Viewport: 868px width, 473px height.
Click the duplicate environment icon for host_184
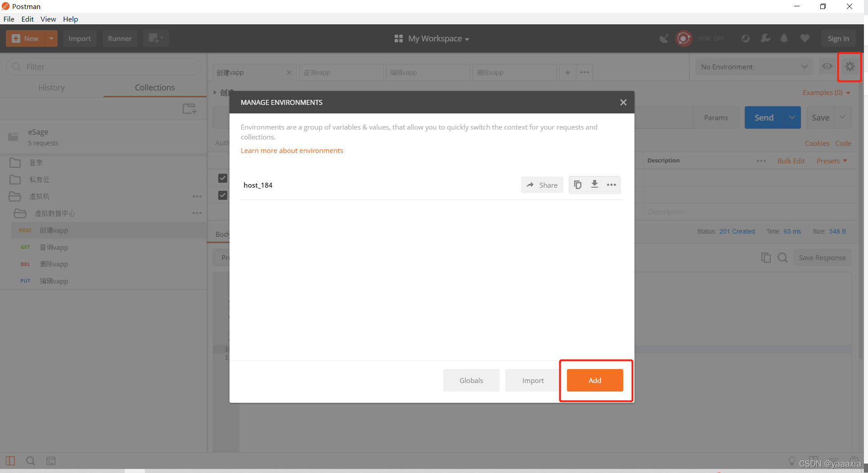coord(578,185)
